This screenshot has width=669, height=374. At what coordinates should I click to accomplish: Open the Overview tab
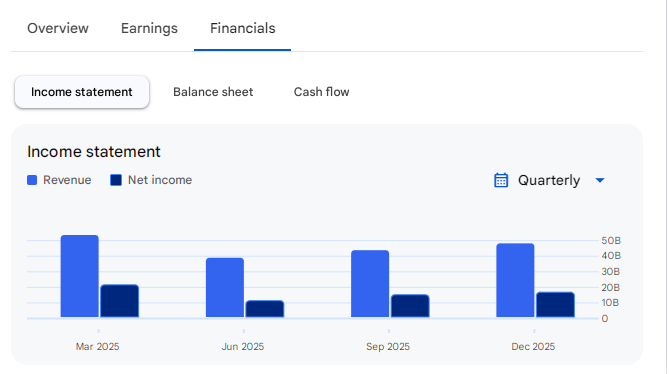pyautogui.click(x=58, y=28)
